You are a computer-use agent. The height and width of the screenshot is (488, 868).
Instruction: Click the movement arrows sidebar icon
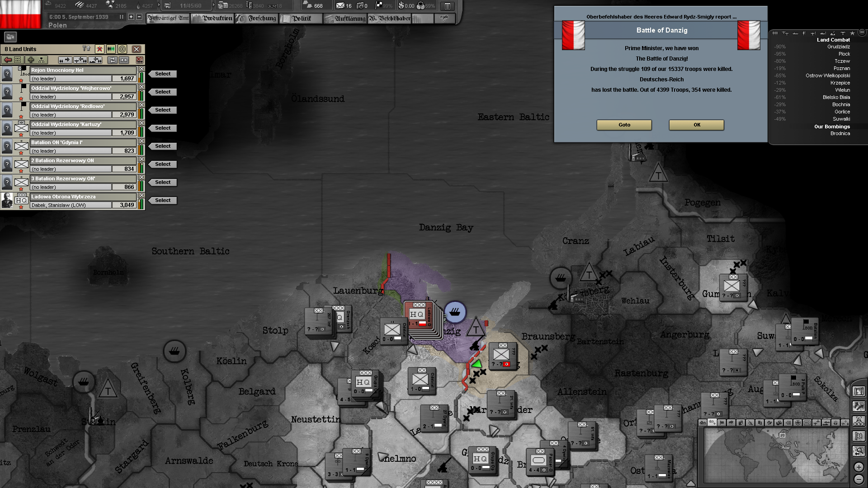(x=859, y=406)
